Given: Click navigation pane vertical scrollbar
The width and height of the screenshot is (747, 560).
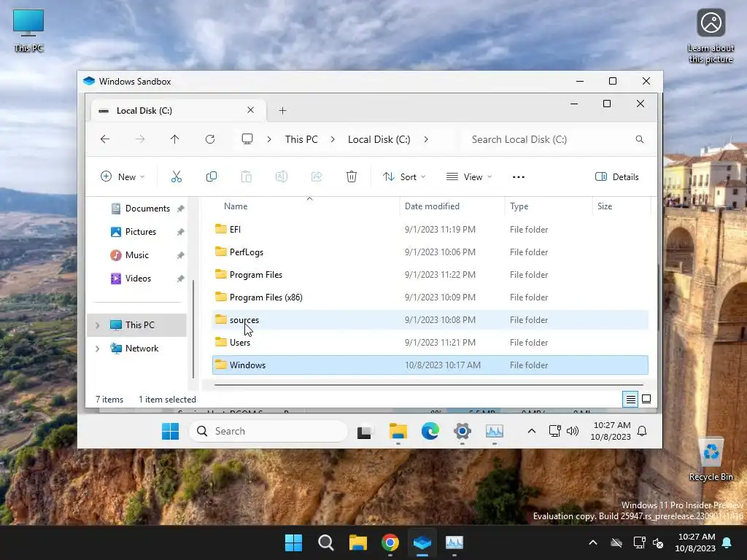Looking at the screenshot, I should [x=193, y=329].
